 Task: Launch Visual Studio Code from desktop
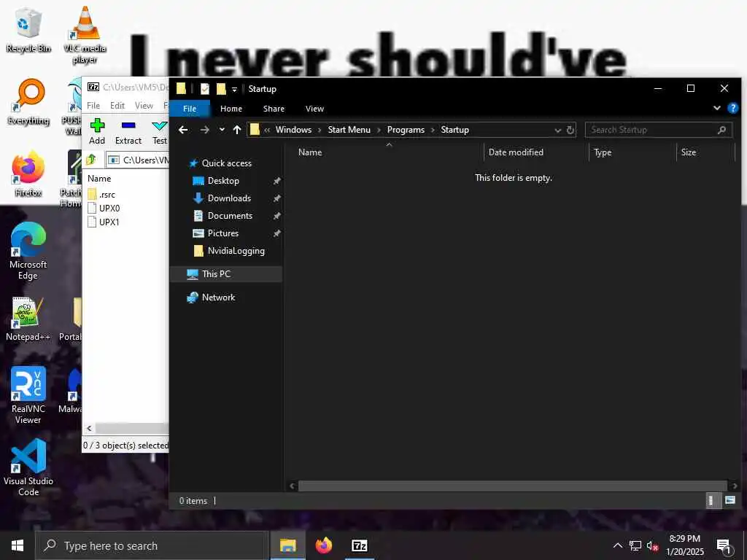point(28,467)
